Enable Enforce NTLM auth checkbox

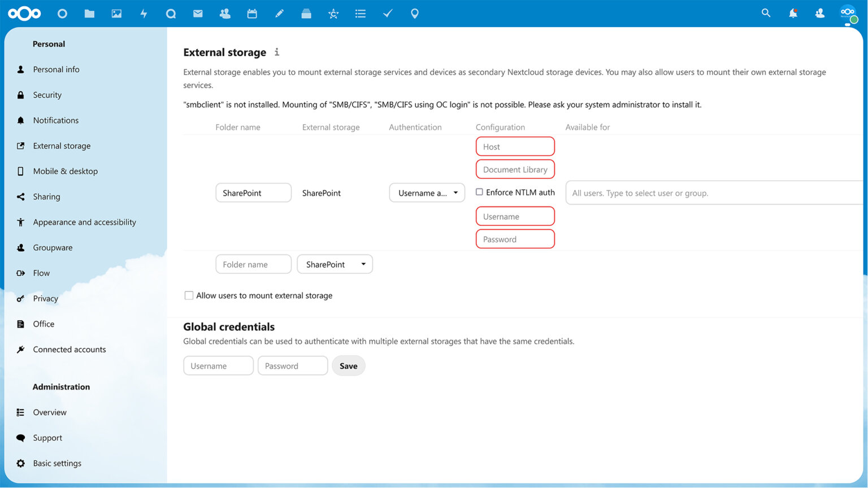479,192
